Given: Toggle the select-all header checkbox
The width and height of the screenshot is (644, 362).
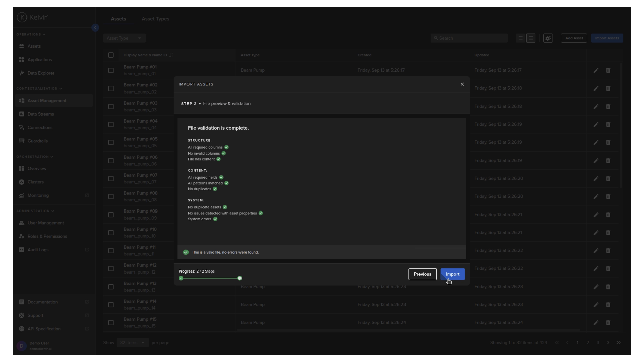Looking at the screenshot, I should point(111,55).
